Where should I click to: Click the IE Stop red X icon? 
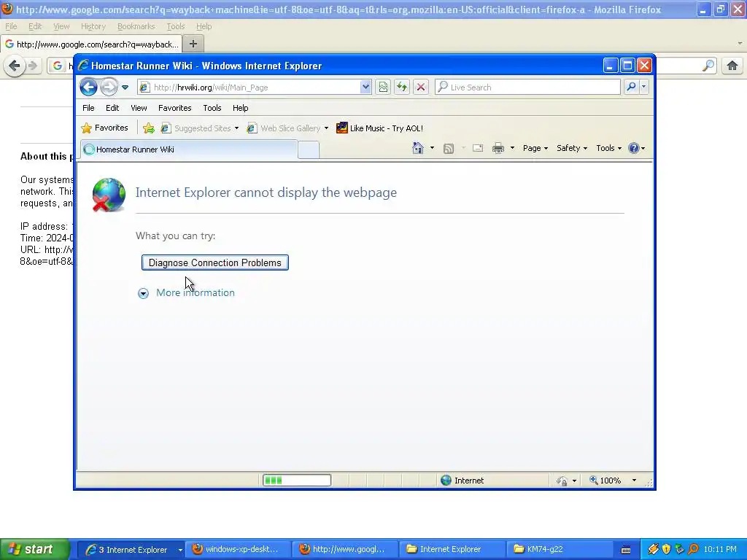(421, 87)
